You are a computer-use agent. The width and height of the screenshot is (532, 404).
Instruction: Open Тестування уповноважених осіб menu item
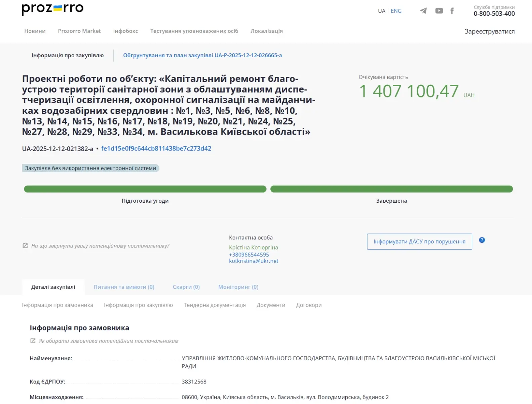pos(194,31)
